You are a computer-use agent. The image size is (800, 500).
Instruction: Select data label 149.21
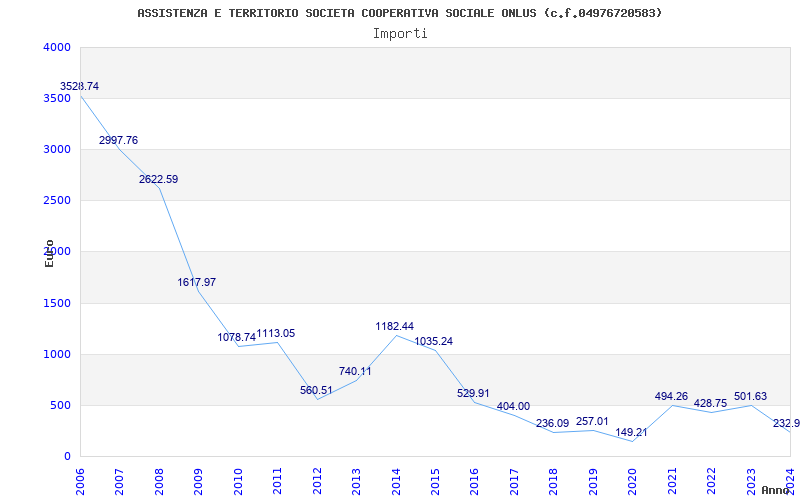pyautogui.click(x=631, y=433)
